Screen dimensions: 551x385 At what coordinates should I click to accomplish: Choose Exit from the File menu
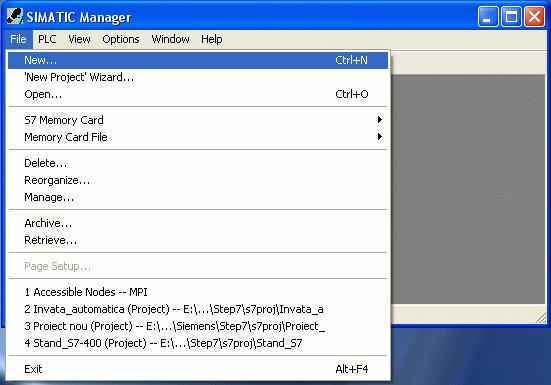tap(198, 370)
